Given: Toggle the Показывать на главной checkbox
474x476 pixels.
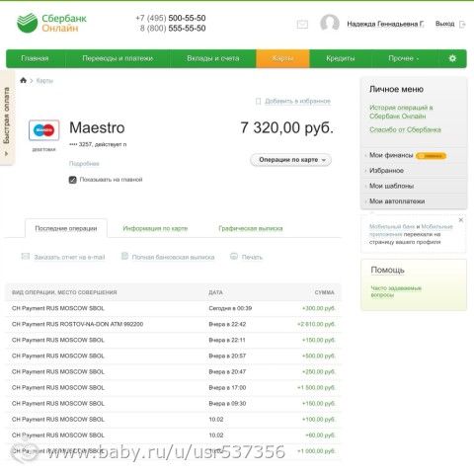Looking at the screenshot, I should pos(73,180).
